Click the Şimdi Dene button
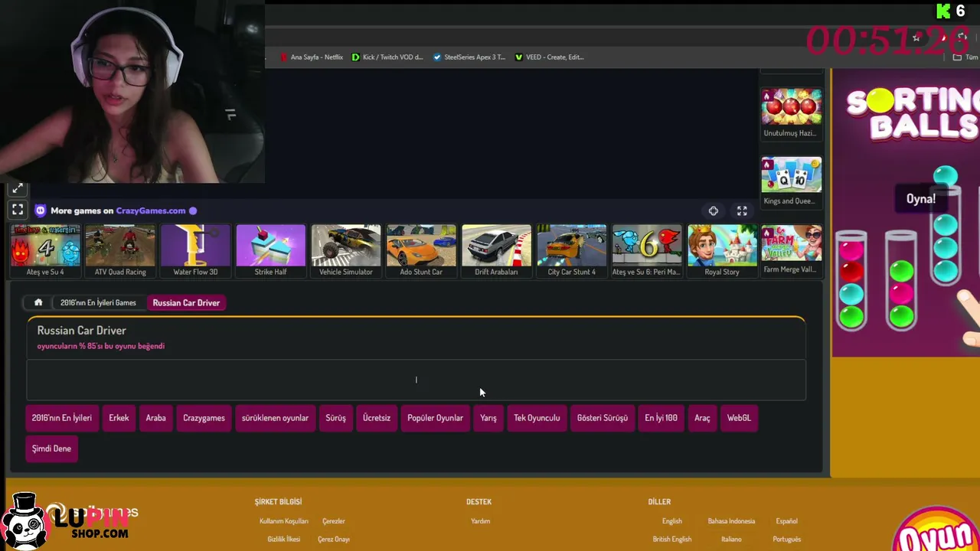This screenshot has height=551, width=980. tap(51, 448)
